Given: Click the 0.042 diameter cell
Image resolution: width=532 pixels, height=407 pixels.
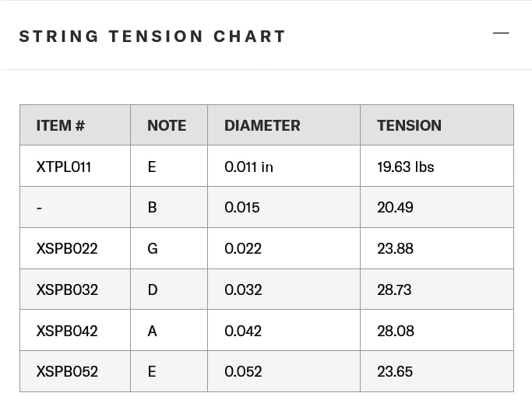Looking at the screenshot, I should [243, 332].
